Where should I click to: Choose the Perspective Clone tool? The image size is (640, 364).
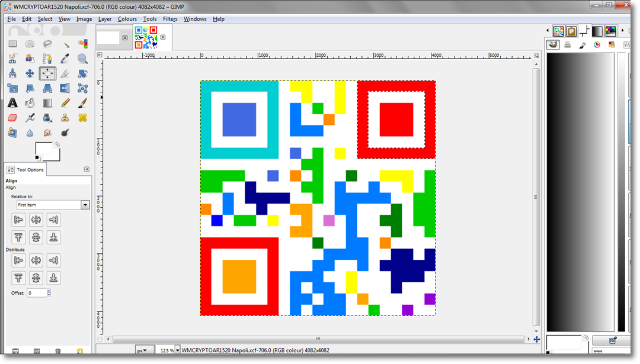tap(12, 133)
